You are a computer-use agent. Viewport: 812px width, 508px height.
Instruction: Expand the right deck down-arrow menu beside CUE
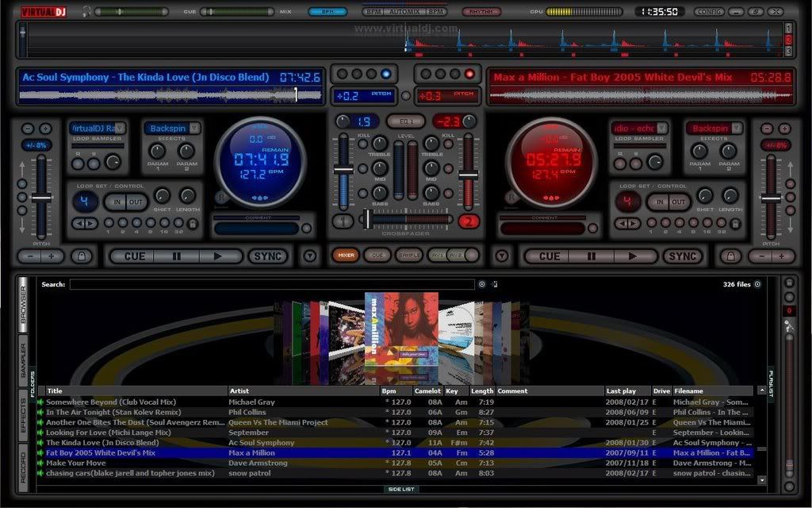pos(501,256)
